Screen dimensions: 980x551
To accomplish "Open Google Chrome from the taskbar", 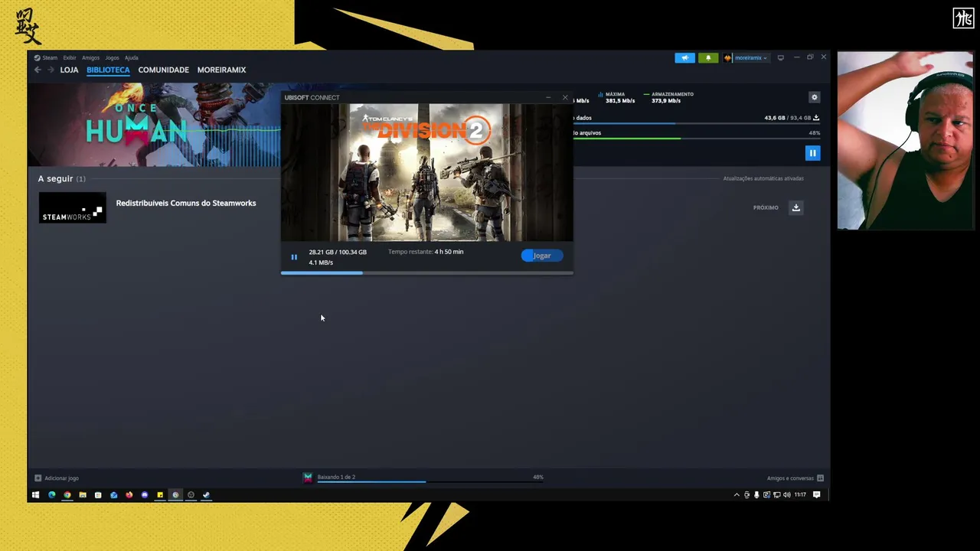I will tap(67, 494).
